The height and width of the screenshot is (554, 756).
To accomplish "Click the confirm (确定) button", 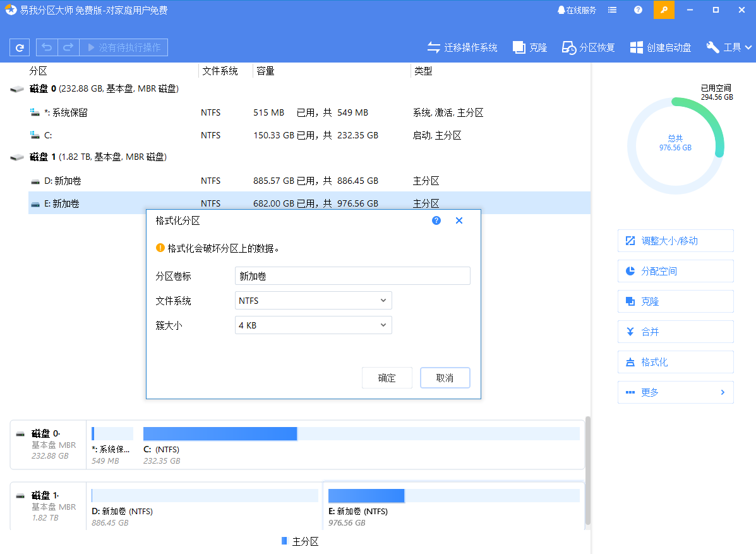I will 387,378.
